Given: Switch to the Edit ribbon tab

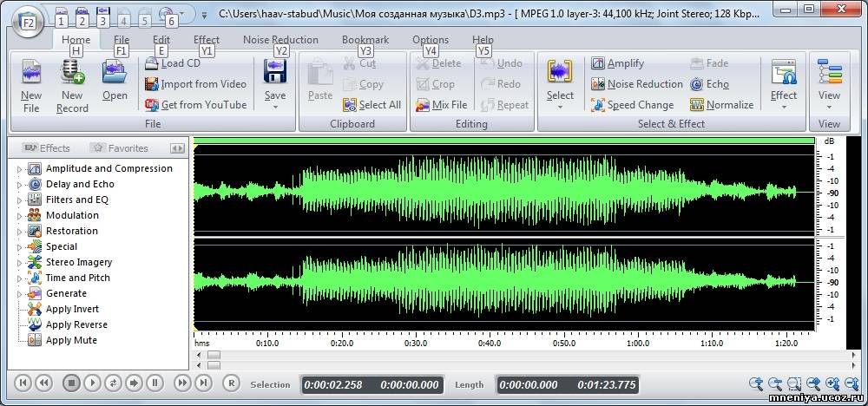Looking at the screenshot, I should coord(161,40).
